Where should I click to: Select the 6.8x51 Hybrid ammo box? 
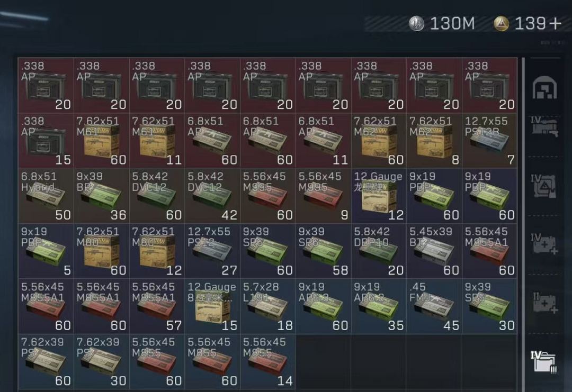(46, 196)
